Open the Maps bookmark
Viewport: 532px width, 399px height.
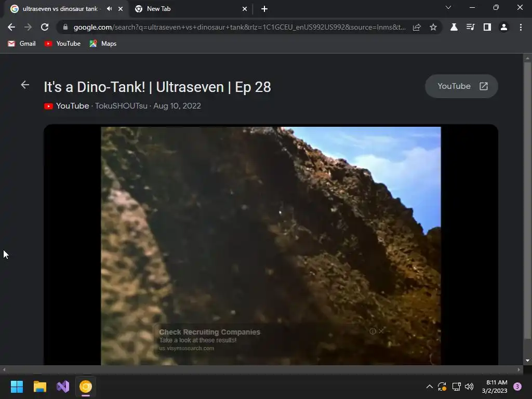[103, 44]
